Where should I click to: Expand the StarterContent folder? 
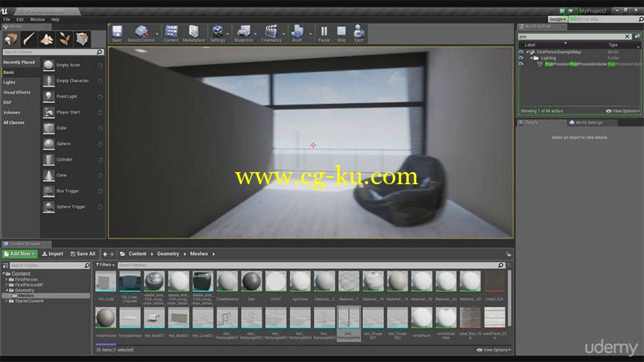[x=6, y=301]
